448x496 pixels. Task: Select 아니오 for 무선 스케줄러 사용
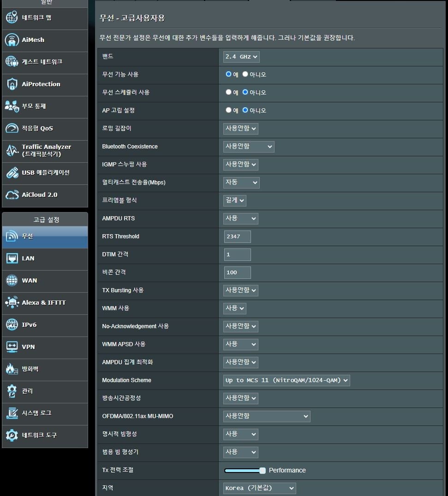[x=245, y=92]
